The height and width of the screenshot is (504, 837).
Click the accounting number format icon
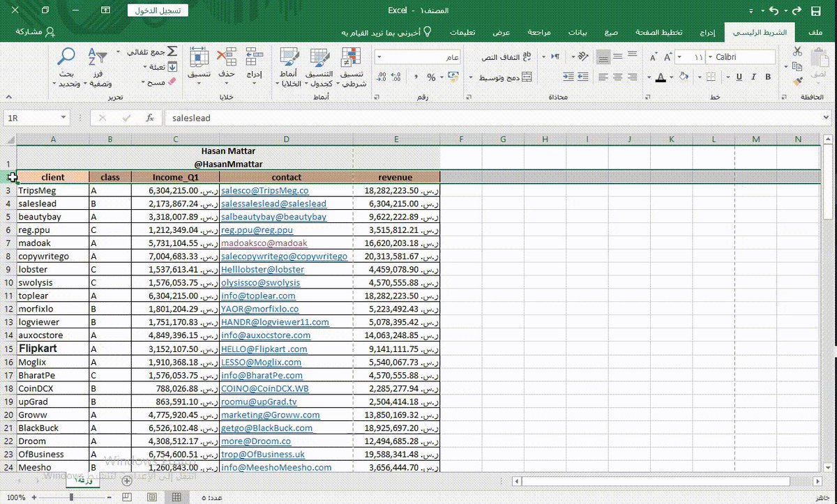(x=454, y=77)
